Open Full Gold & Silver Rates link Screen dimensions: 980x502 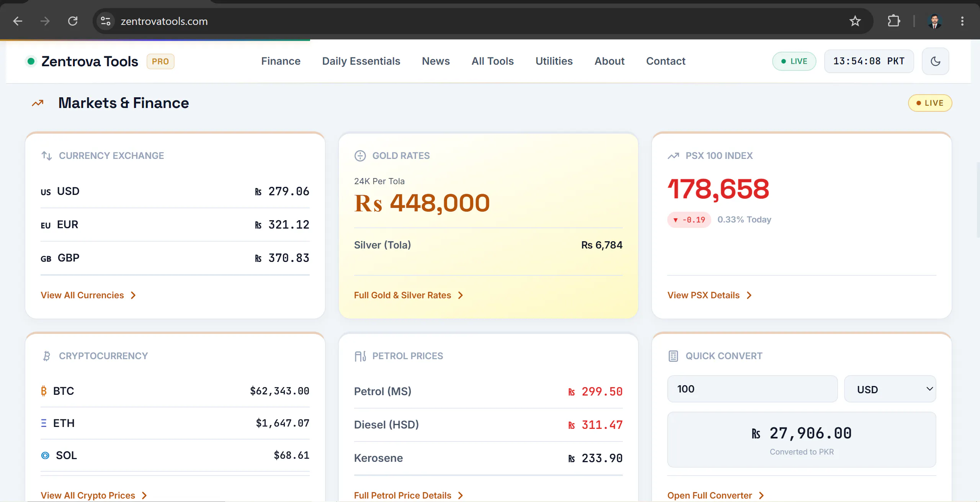(409, 295)
